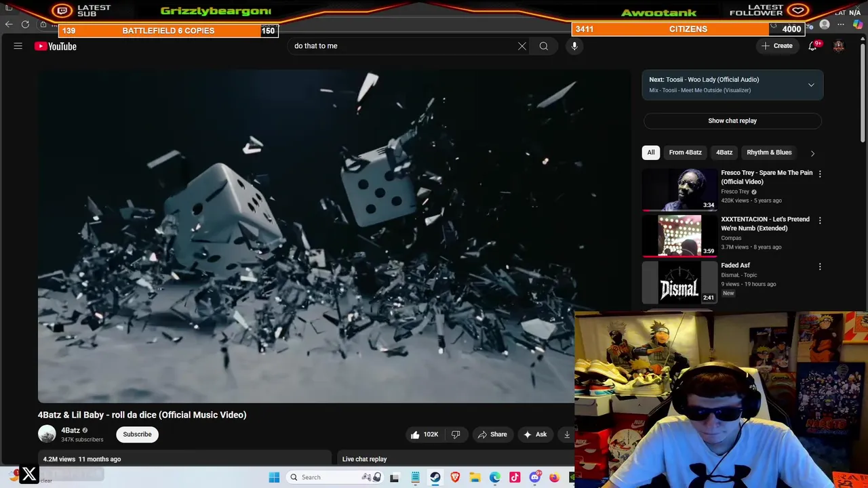
Task: Clear the search text with the X
Action: 522,46
